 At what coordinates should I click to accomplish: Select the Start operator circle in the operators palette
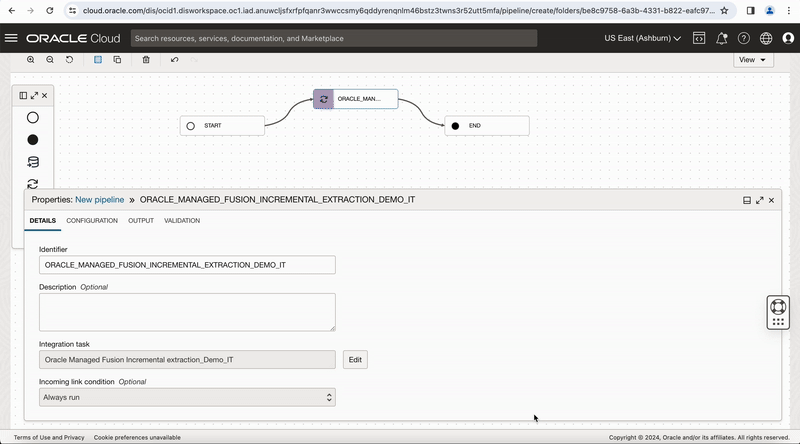tap(33, 118)
